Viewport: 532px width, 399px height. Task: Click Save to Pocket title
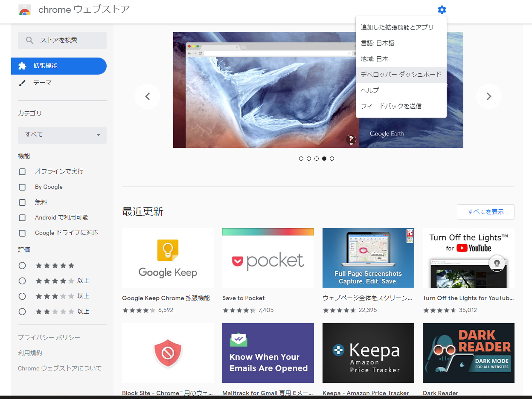pos(244,298)
